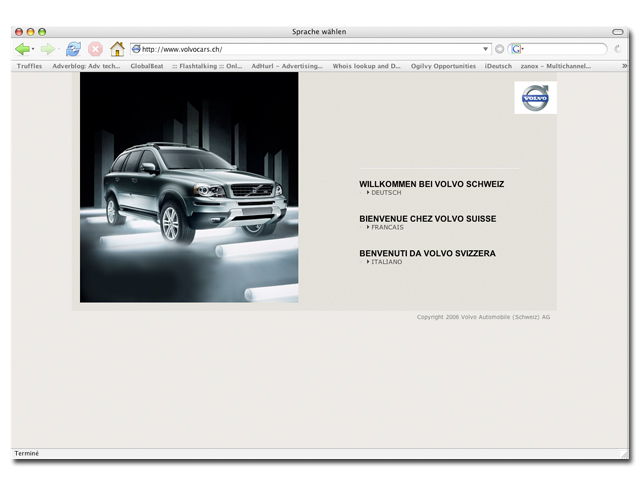
Task: Click the red Stop loading button
Action: coord(95,49)
